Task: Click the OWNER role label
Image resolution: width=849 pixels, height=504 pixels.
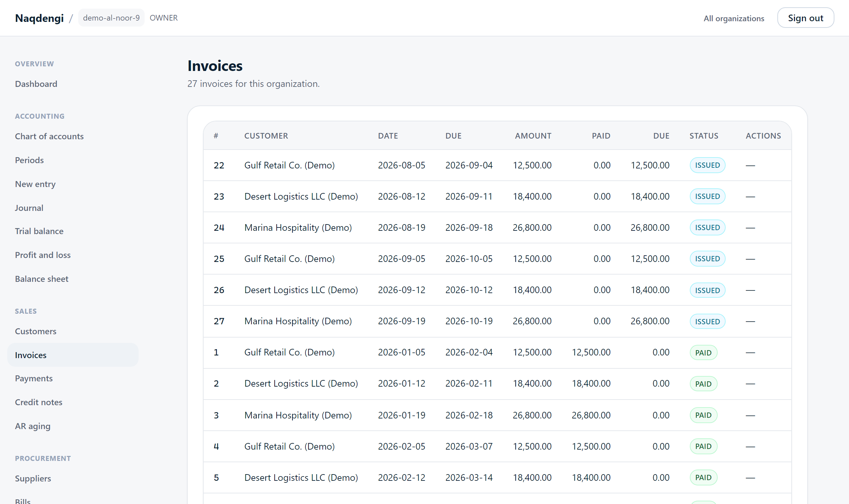Action: tap(163, 18)
